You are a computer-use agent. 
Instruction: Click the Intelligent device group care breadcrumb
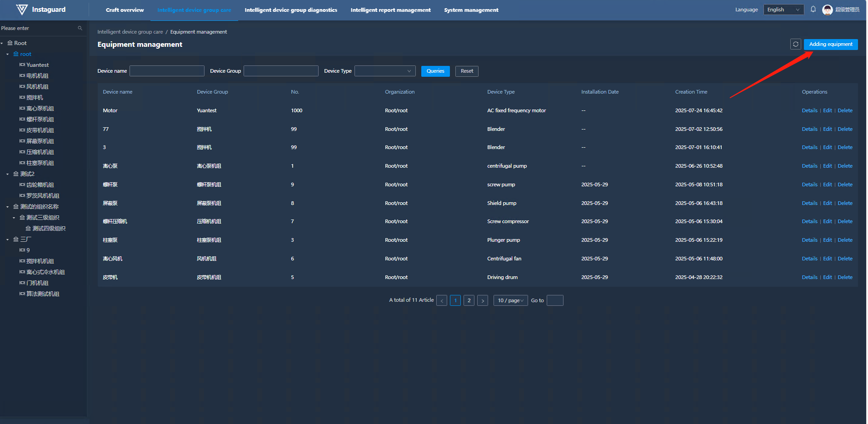pyautogui.click(x=130, y=32)
